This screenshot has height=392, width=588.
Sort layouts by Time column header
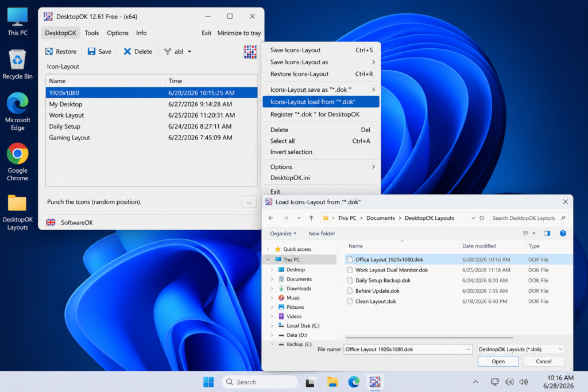click(x=211, y=81)
